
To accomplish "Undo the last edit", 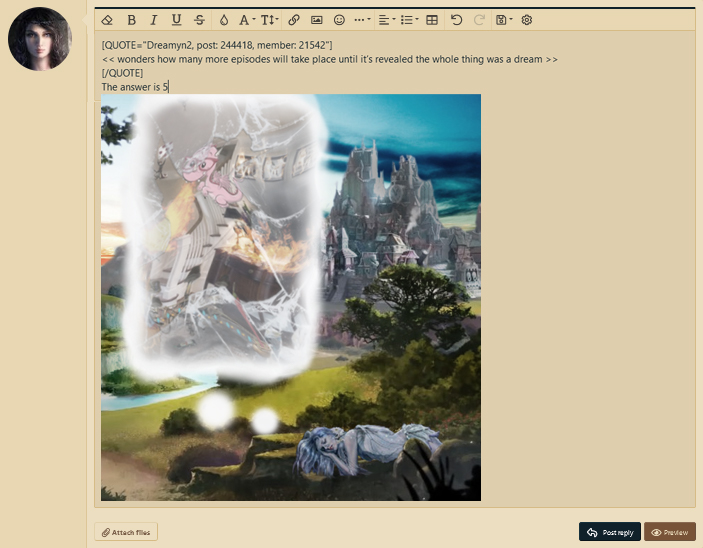I will click(x=456, y=20).
